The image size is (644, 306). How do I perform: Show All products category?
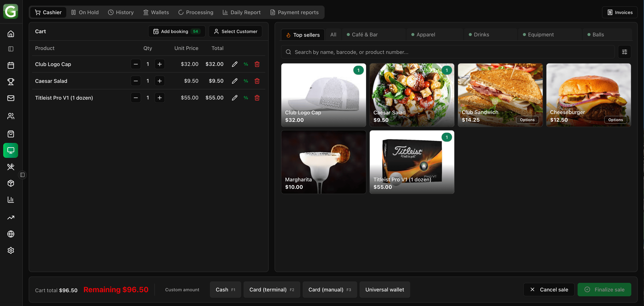[x=333, y=35]
